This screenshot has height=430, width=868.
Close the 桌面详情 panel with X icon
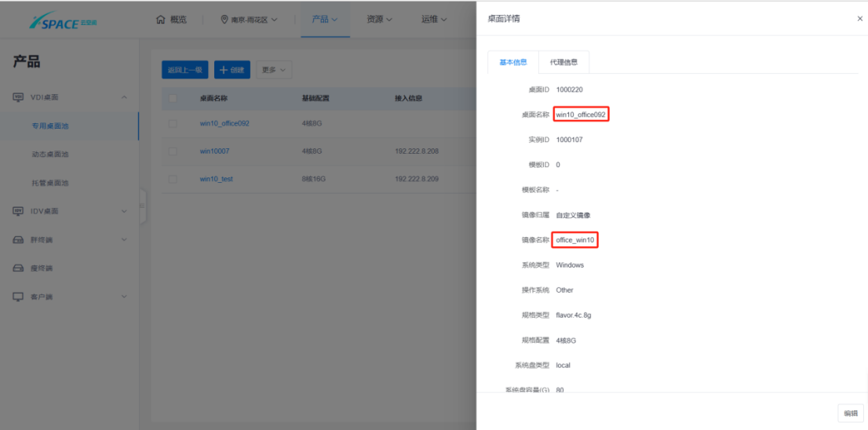tap(859, 18)
